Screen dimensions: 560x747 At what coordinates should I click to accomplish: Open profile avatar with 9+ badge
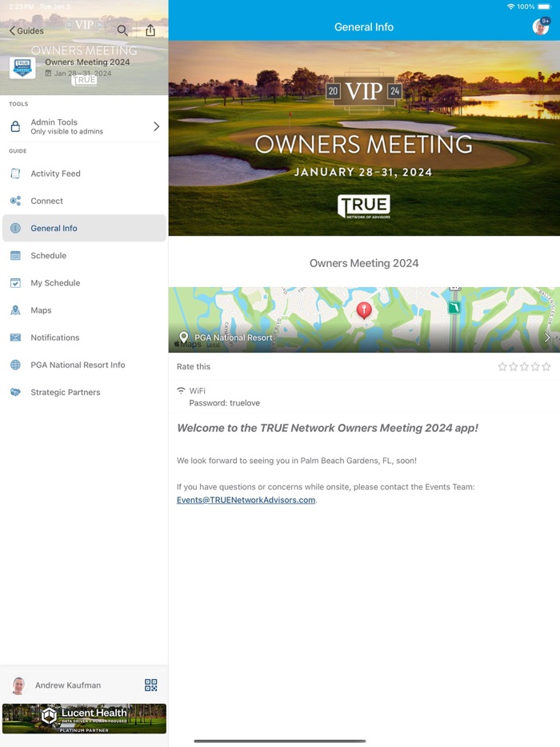pos(541,26)
